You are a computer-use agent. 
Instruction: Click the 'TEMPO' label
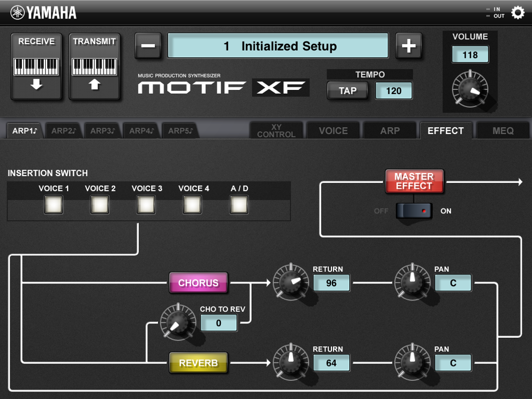tap(370, 74)
